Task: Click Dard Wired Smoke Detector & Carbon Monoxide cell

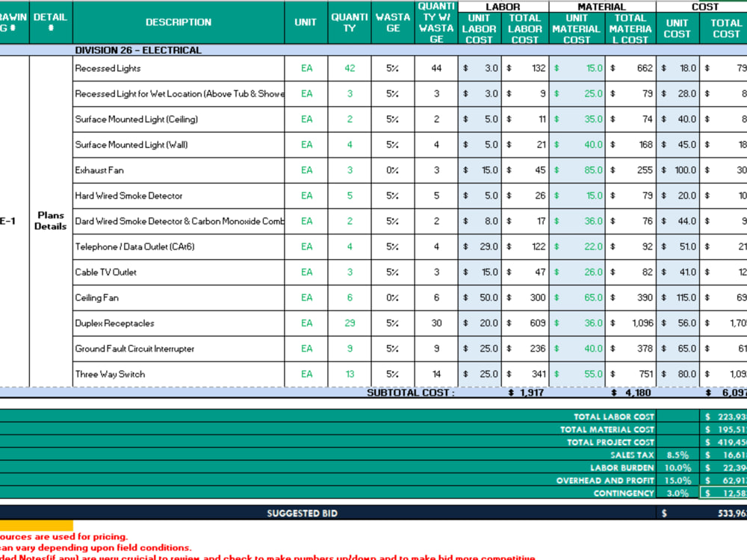Action: coord(179,221)
